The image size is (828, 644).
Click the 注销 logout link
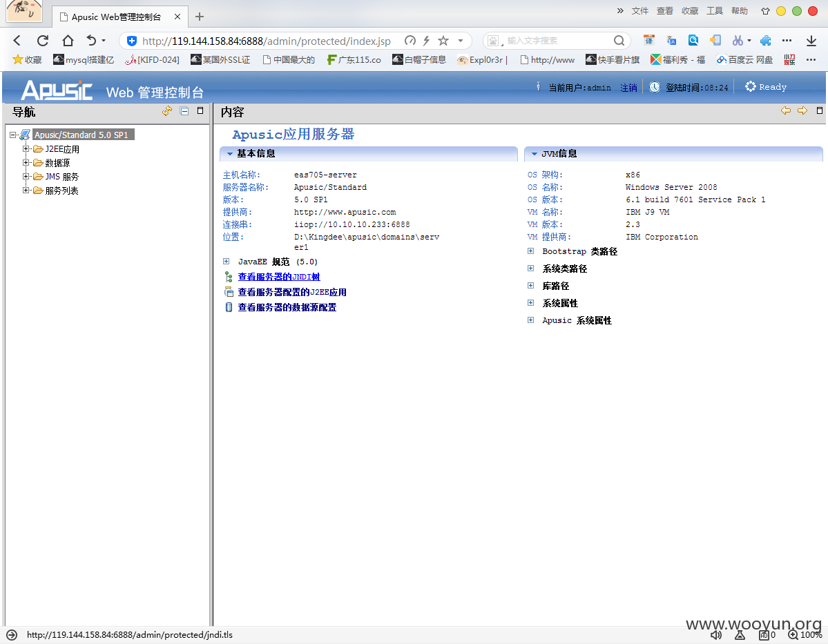628,88
